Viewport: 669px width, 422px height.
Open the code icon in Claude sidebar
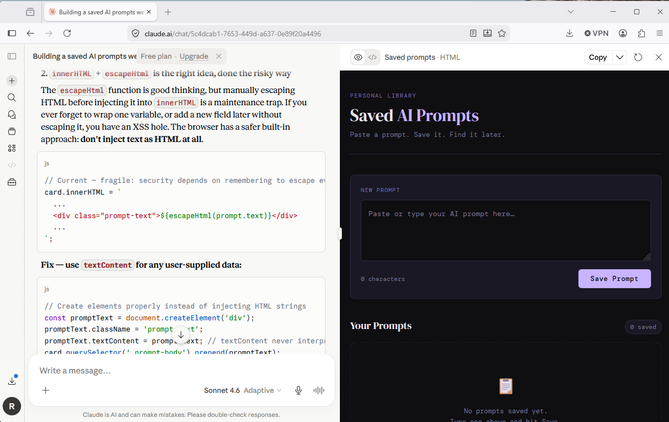[12, 165]
